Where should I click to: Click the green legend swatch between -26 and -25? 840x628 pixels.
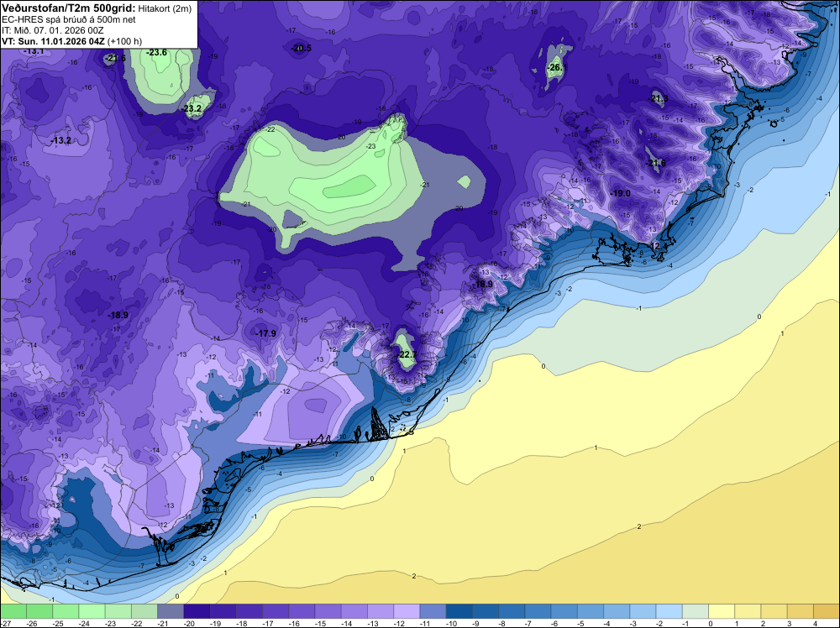39,611
